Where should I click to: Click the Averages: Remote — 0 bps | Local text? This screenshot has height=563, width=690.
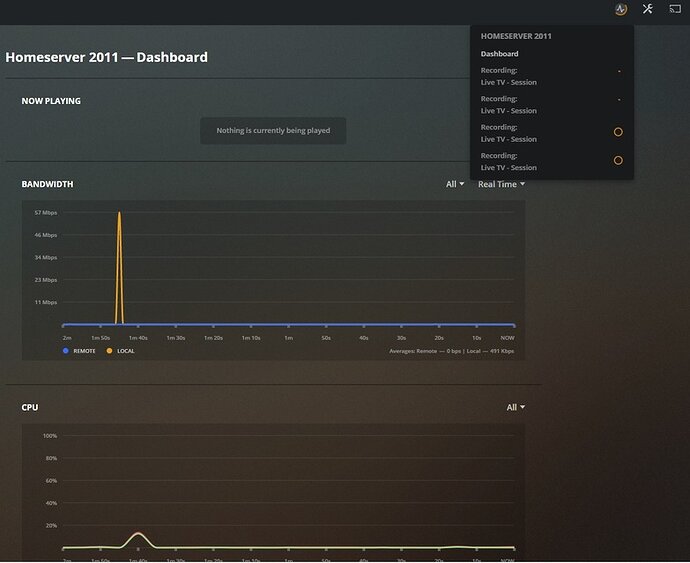(451, 351)
